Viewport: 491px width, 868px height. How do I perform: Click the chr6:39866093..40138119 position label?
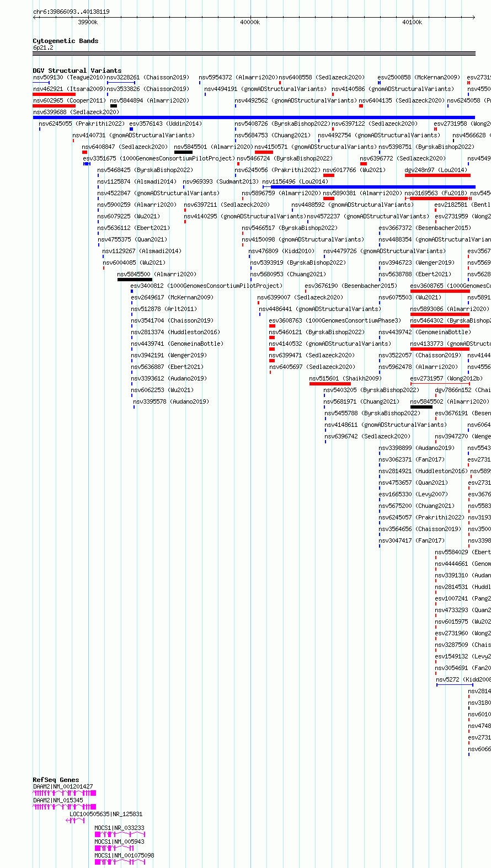(71, 12)
